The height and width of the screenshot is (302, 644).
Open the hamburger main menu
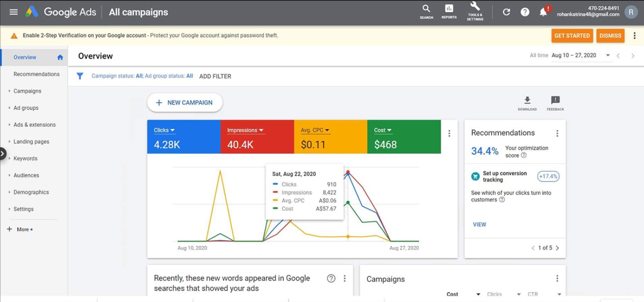[x=14, y=12]
